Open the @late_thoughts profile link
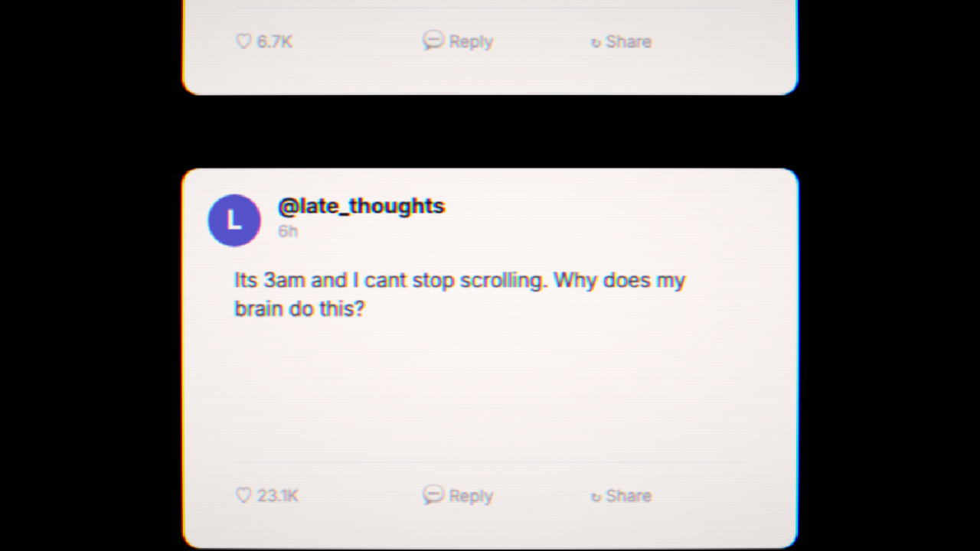 click(x=361, y=206)
